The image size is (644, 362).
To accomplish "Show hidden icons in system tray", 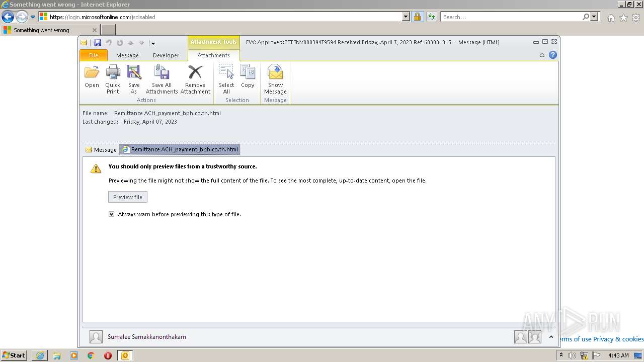I will click(x=561, y=355).
